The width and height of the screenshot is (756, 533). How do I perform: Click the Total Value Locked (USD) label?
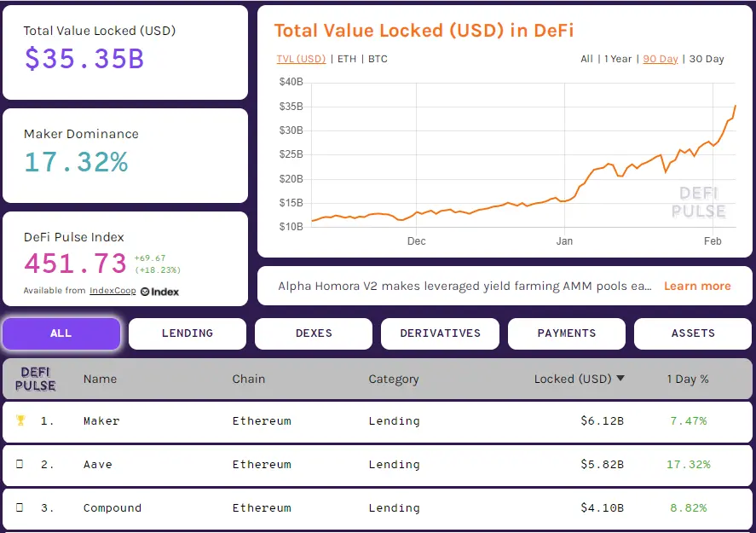pyautogui.click(x=100, y=31)
